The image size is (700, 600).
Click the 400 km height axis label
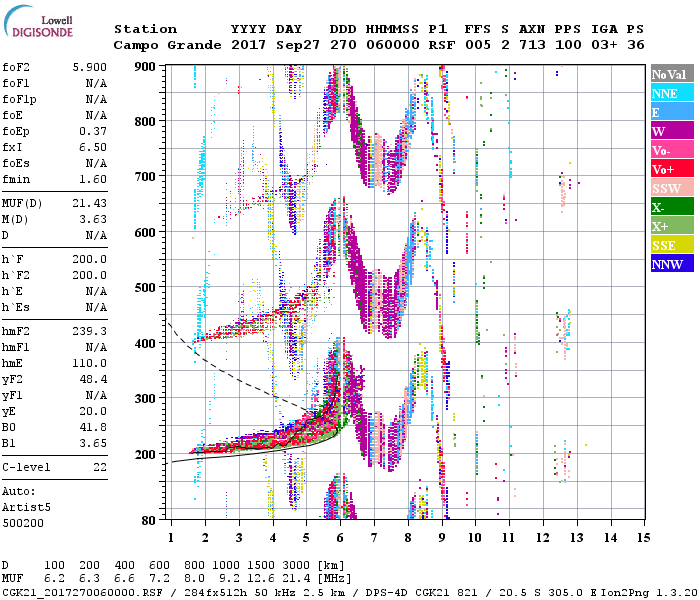[145, 343]
